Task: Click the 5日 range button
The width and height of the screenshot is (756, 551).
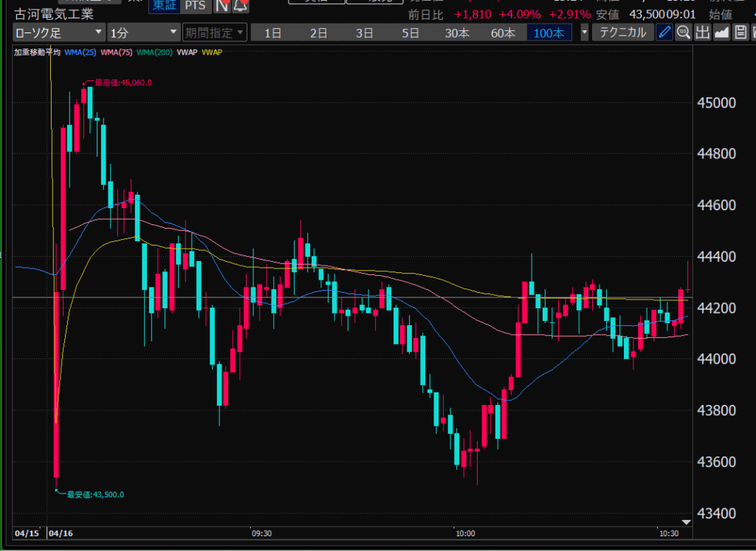Action: (x=410, y=32)
